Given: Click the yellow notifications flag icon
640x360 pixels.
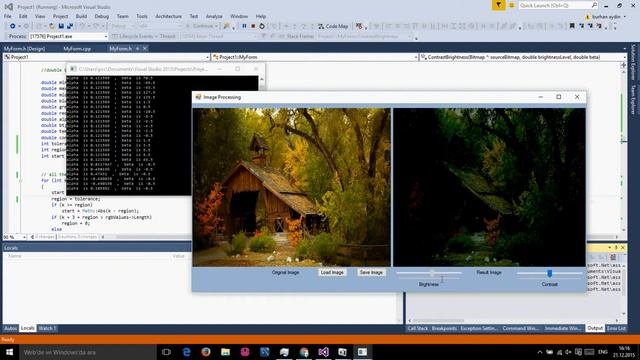Looking at the screenshot, I should tap(498, 5).
